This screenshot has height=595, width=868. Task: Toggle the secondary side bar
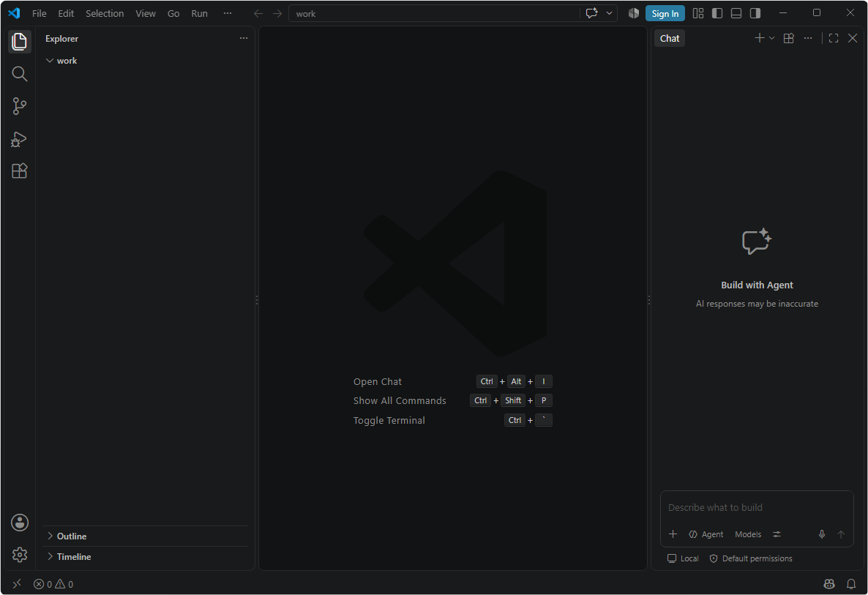(x=755, y=13)
